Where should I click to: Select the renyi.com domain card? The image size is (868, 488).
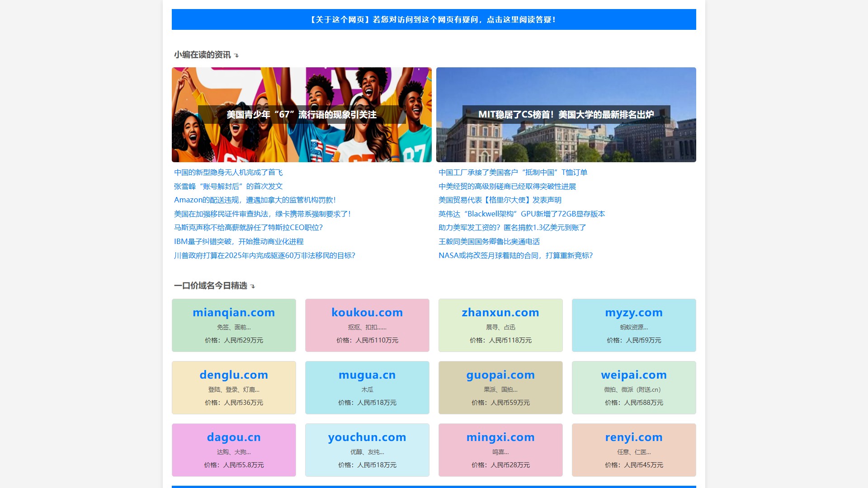634,450
